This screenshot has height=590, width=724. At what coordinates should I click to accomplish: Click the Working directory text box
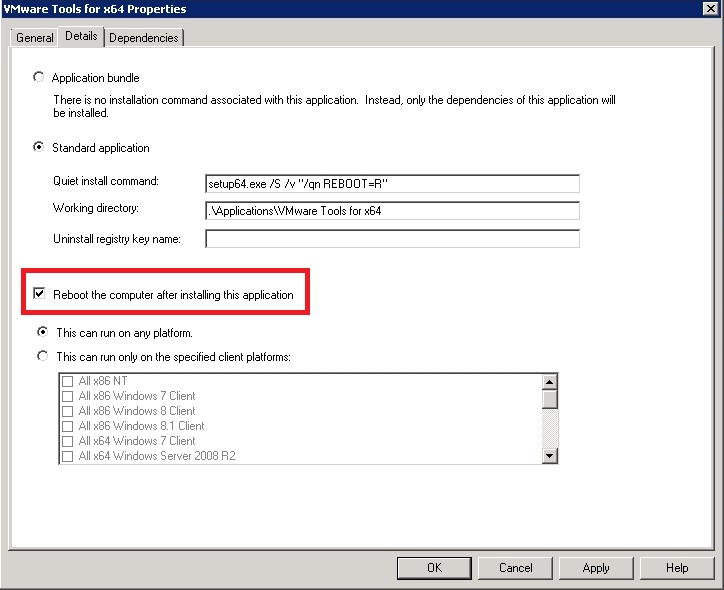[x=392, y=211]
